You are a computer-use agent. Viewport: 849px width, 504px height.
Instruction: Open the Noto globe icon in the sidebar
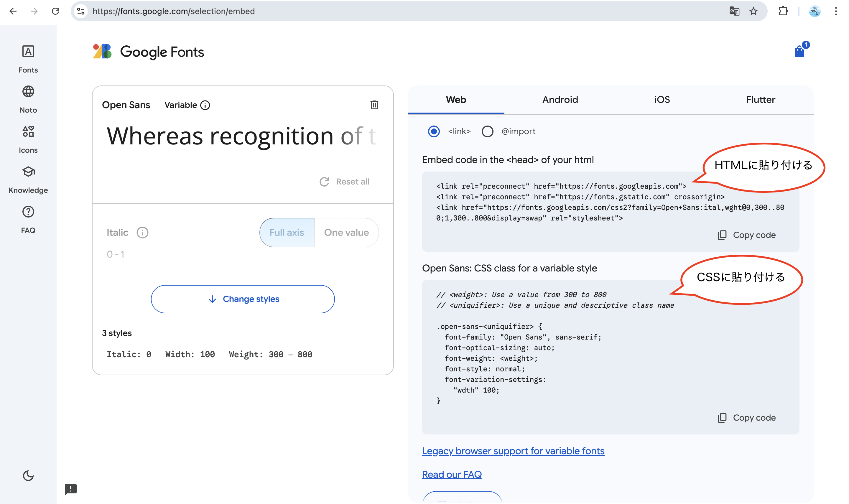tap(28, 92)
